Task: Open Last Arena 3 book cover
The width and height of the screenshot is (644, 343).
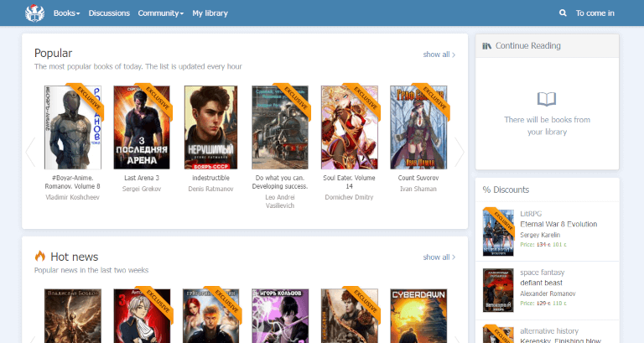Action: 142,127
